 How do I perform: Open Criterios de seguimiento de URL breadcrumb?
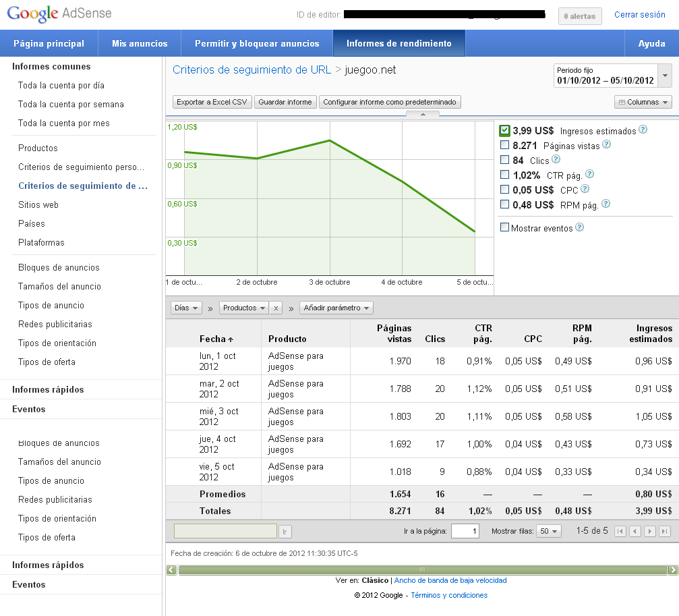pos(252,69)
